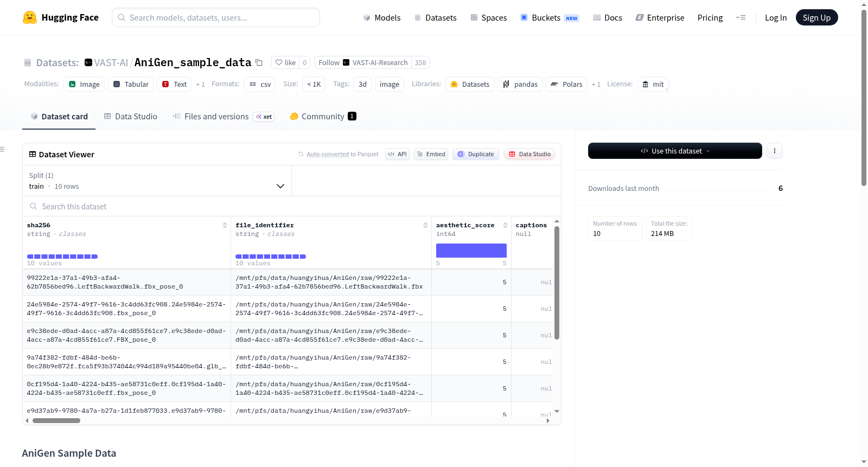This screenshot has height=467, width=868.
Task: Open the Docs page
Action: pyautogui.click(x=607, y=18)
